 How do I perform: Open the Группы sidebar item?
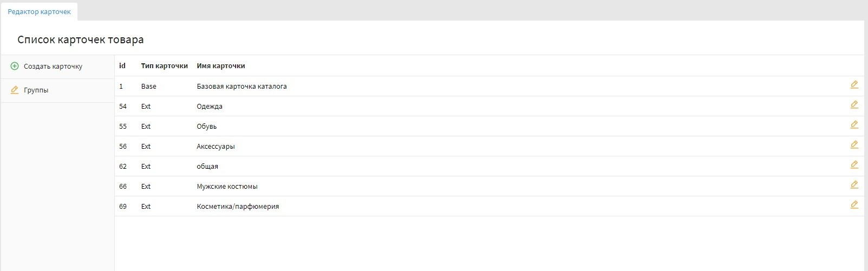(x=36, y=90)
